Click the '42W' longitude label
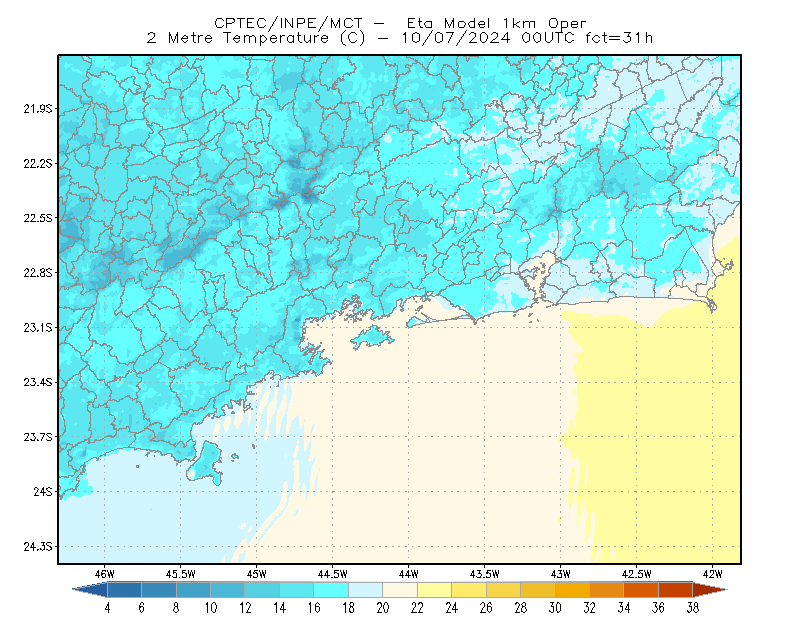Screen dimensions: 800x618 pos(712,574)
